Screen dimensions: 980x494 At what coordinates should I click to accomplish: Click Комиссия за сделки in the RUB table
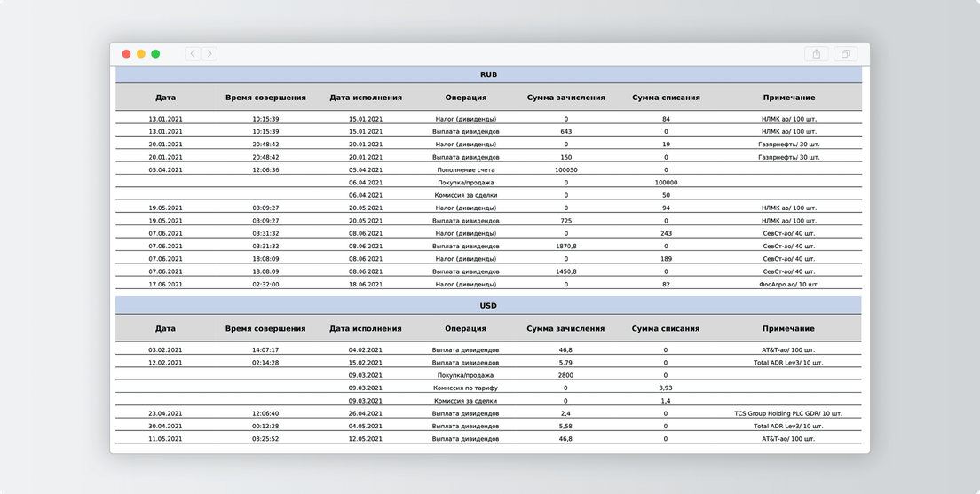coord(466,195)
